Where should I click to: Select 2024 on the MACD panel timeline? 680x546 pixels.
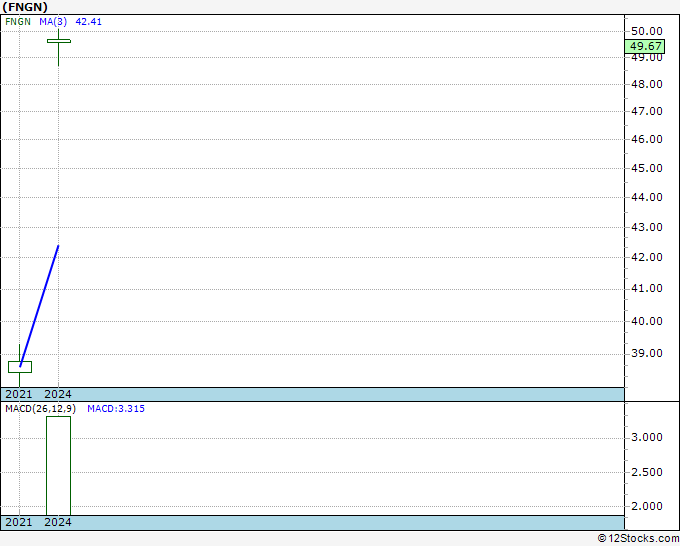[x=58, y=522]
